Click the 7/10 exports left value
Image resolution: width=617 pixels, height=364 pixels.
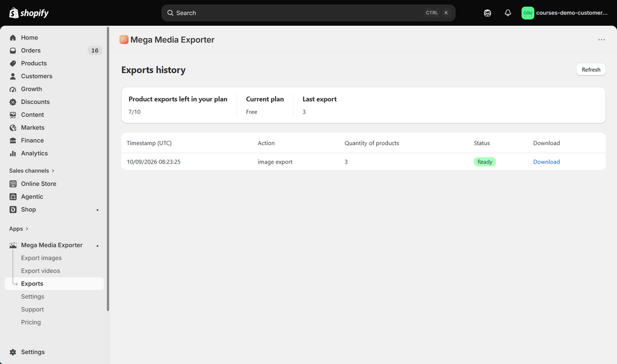pyautogui.click(x=134, y=112)
